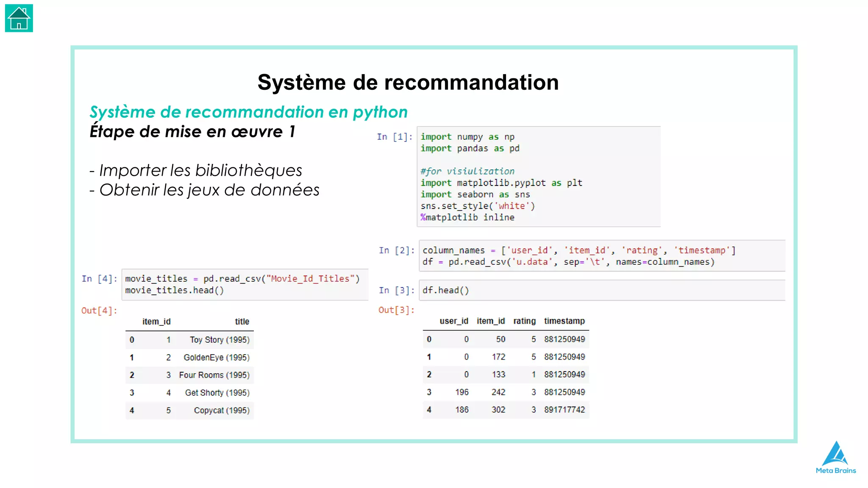Click the In [2] cell prompt
The height and width of the screenshot is (488, 868).
pos(397,250)
